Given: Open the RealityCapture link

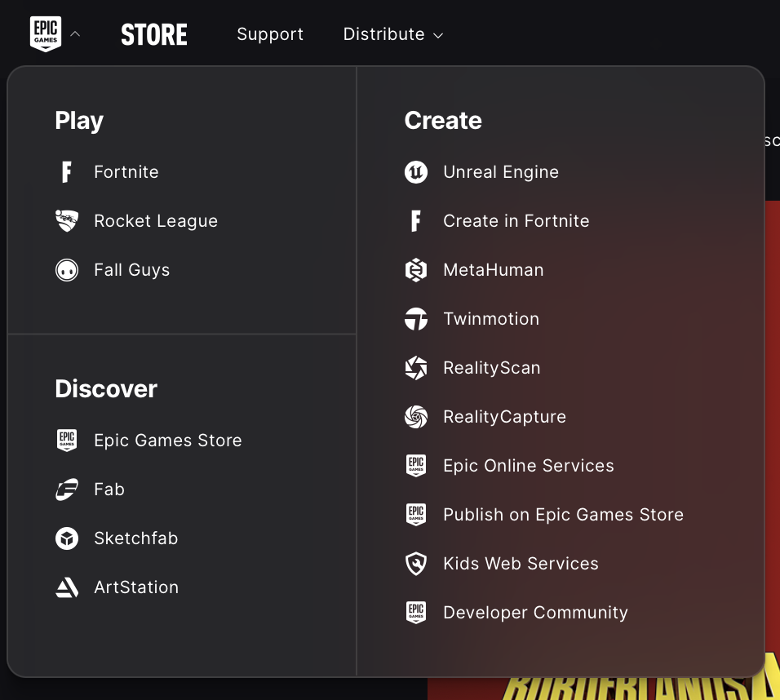Looking at the screenshot, I should click(x=504, y=417).
